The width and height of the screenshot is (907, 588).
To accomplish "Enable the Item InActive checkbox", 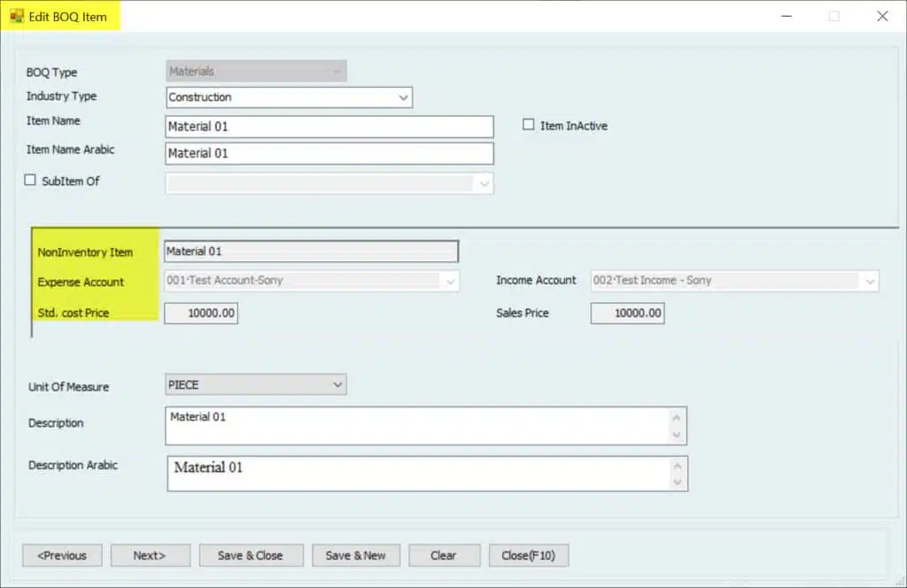I will [x=528, y=124].
